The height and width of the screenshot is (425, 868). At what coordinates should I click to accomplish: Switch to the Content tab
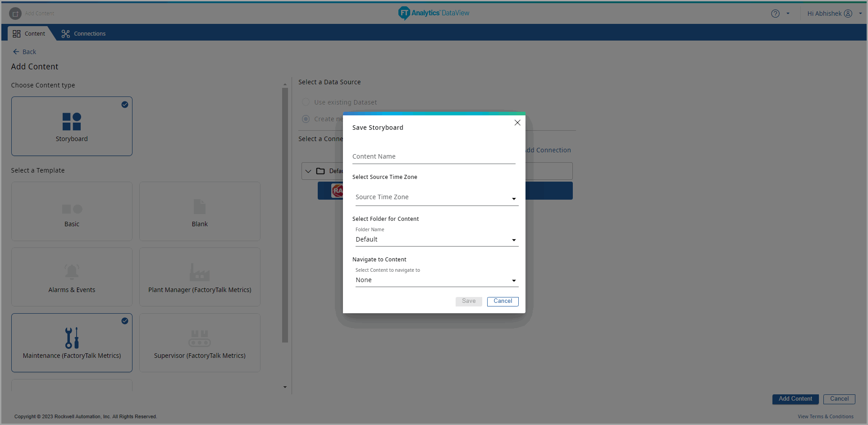click(x=30, y=34)
